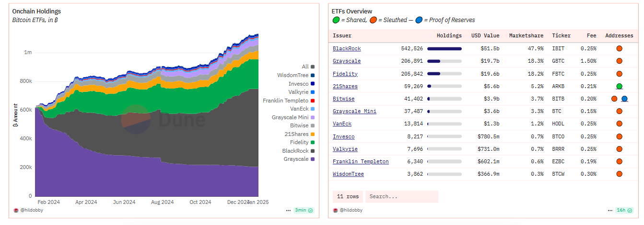Sort table by Addresses column header

click(x=619, y=35)
